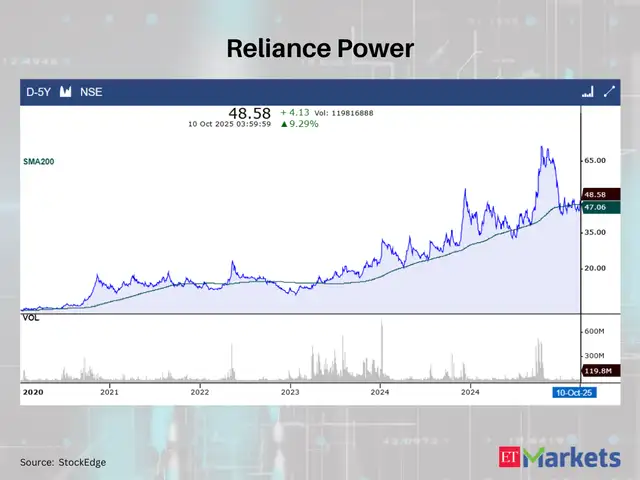The image size is (640, 480).
Task: Open the bar chart indicators icon
Action: (587, 92)
